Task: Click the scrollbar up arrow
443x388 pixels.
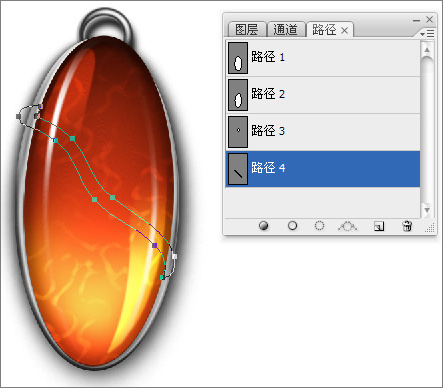Action: (427, 50)
